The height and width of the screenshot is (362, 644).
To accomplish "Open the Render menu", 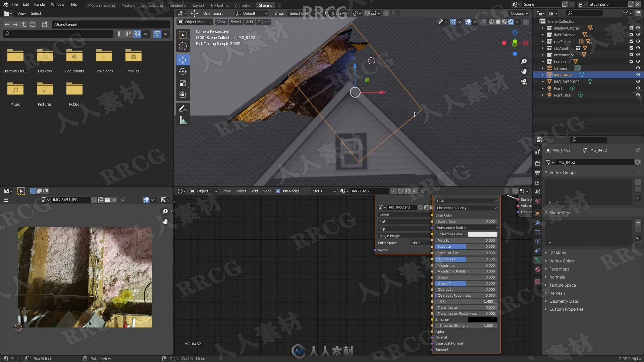I will click(x=40, y=4).
